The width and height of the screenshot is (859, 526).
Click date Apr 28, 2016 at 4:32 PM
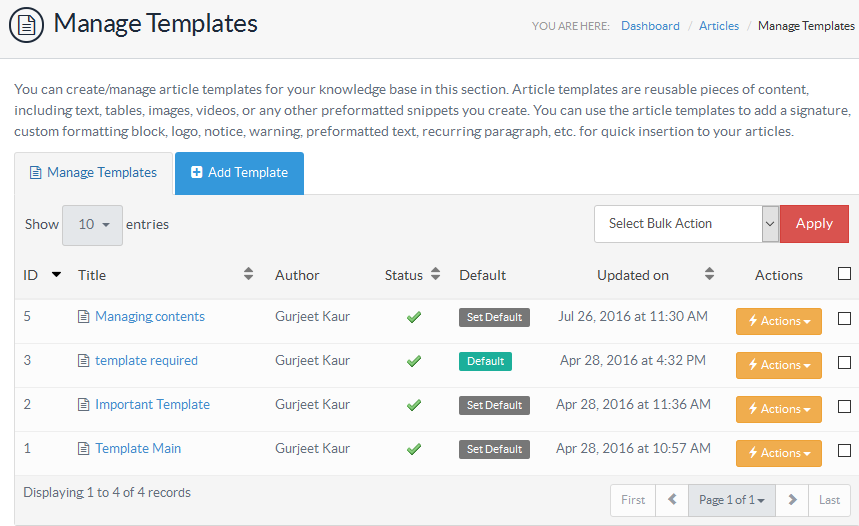click(x=633, y=360)
